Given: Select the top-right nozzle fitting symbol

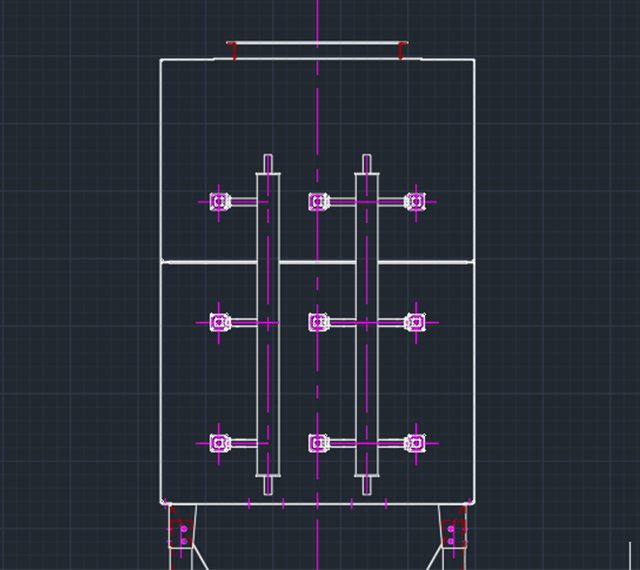Looking at the screenshot, I should [x=416, y=201].
